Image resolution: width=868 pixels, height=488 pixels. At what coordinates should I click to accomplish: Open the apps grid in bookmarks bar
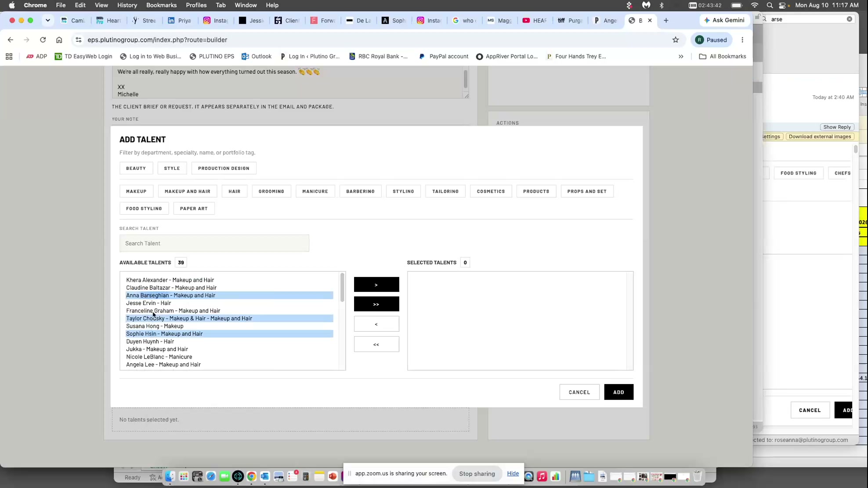9,56
